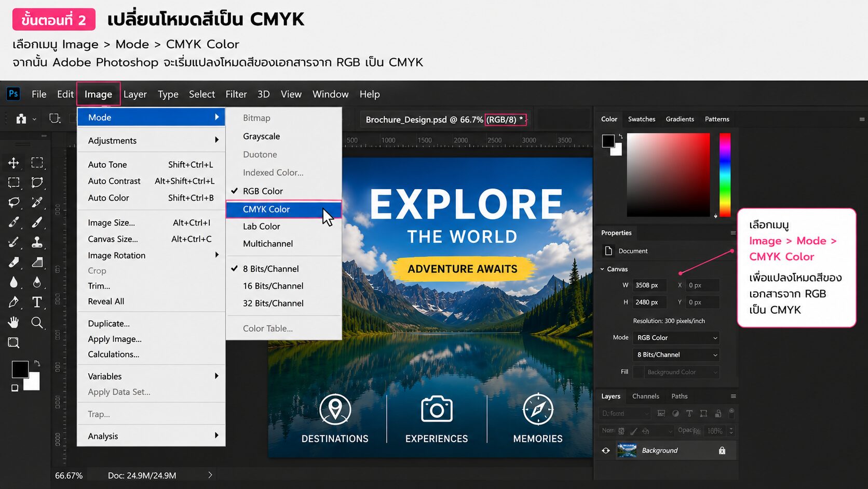
Task: Select the Lasso tool
Action: (13, 202)
